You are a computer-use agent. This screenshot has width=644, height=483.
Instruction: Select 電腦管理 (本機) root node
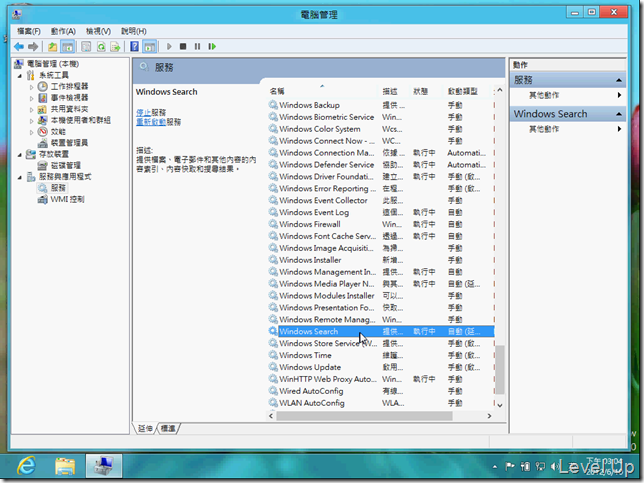(x=53, y=64)
